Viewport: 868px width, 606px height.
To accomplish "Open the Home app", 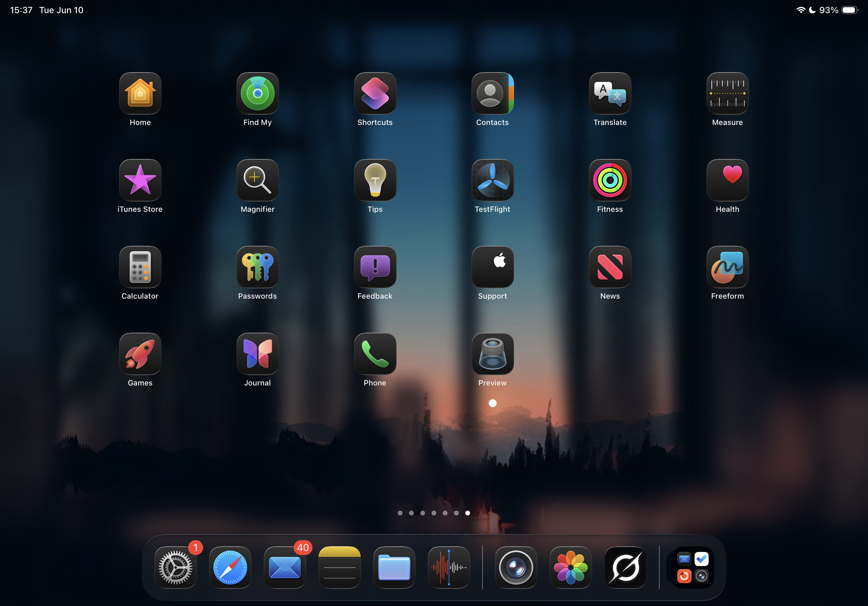I will click(x=140, y=93).
